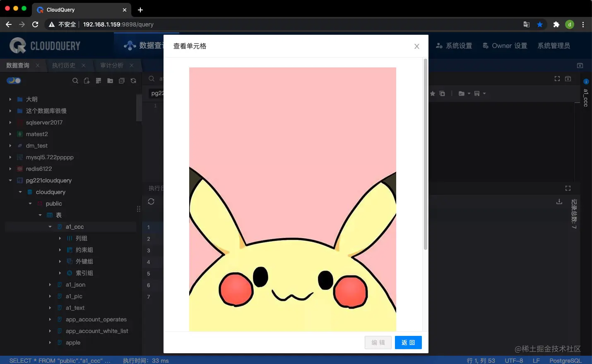
Task: Expand the 列组 columns group
Action: [60, 238]
